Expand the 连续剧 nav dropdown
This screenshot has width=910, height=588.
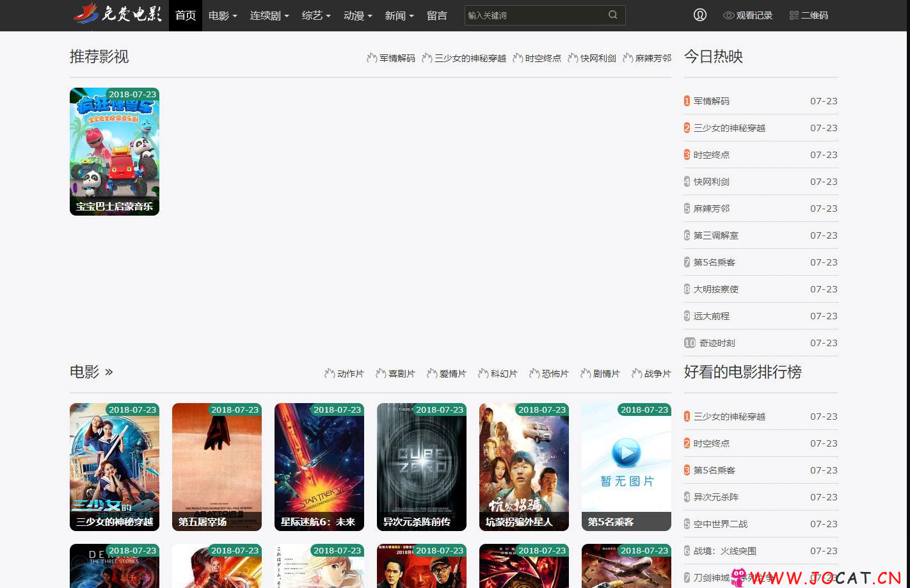(x=269, y=15)
